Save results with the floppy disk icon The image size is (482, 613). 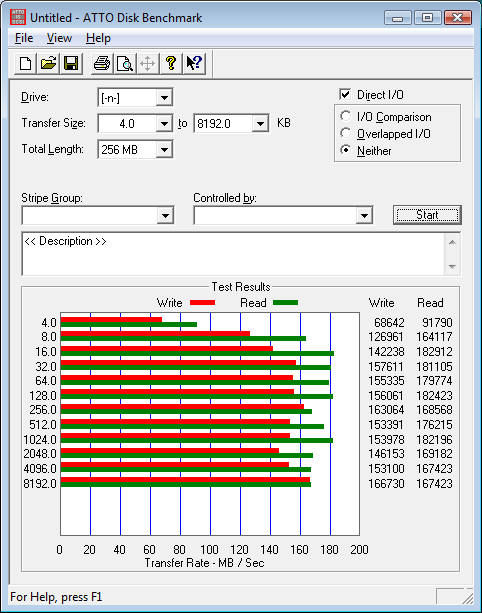point(71,63)
